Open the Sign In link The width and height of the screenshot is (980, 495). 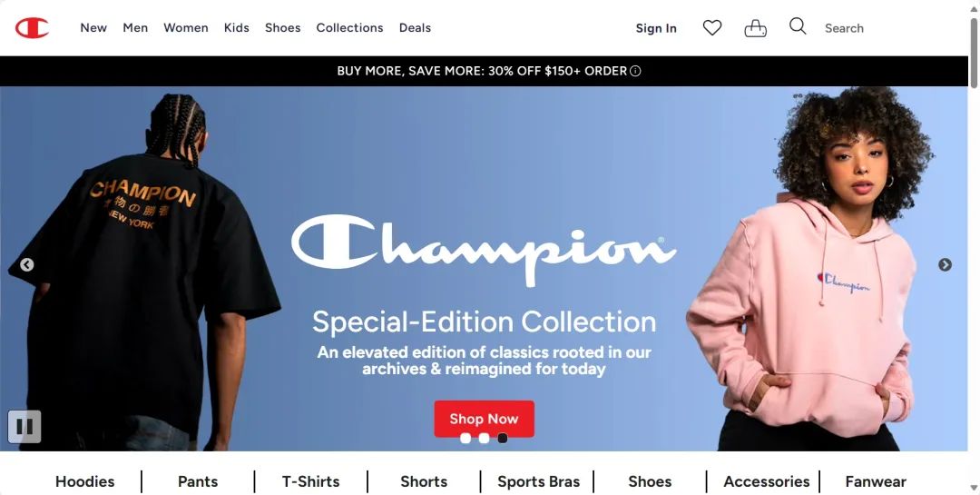656,28
